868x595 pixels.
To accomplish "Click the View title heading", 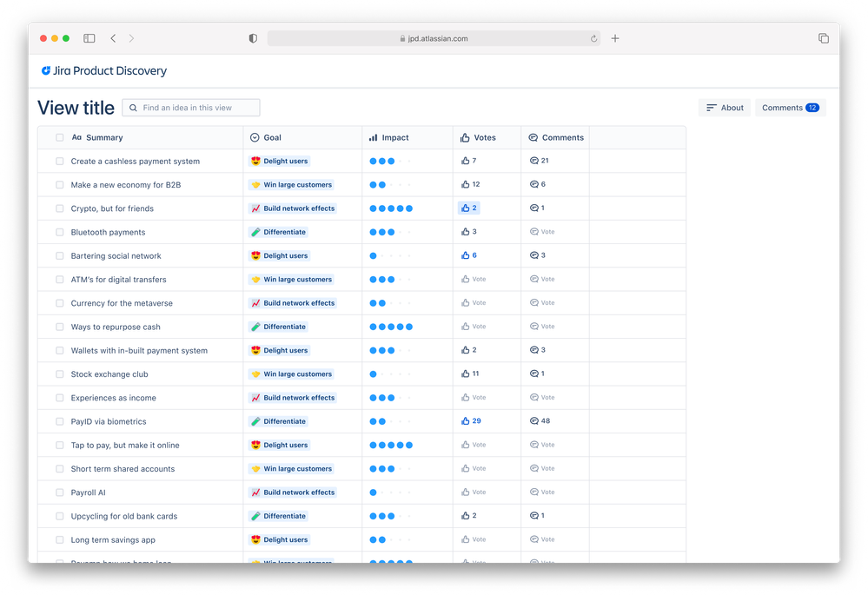I will pyautogui.click(x=76, y=108).
